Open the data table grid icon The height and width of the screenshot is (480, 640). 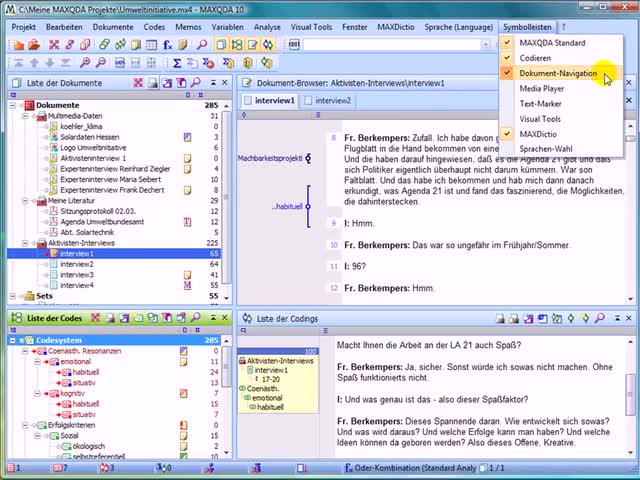(x=151, y=44)
